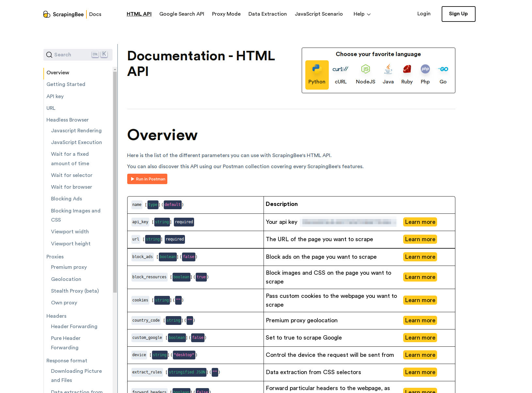The width and height of the screenshot is (532, 393).
Task: Click the custom_google parameter name
Action: (147, 338)
